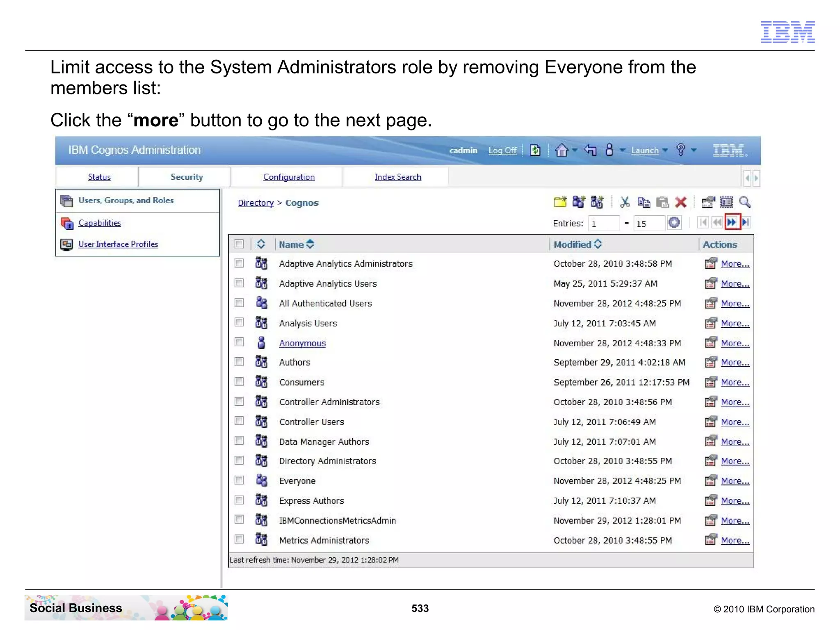Check the All Authenticated Users checkbox
The height and width of the screenshot is (630, 840).
pyautogui.click(x=239, y=303)
